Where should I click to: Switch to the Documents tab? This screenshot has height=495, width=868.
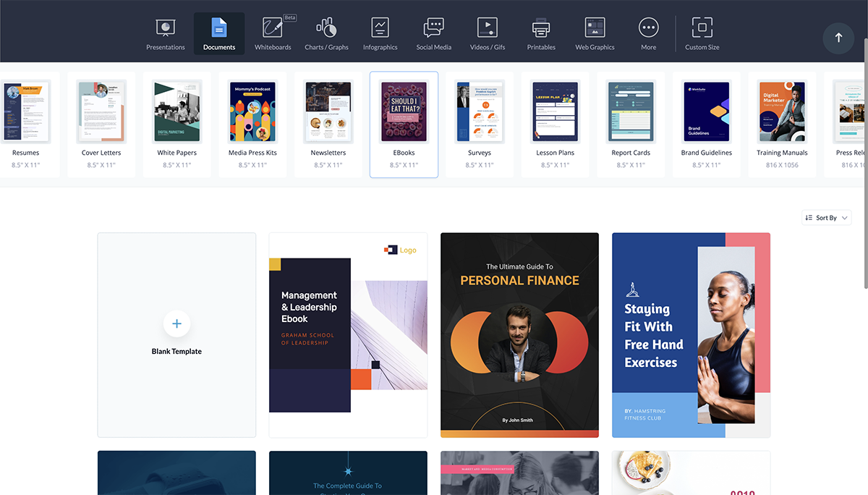click(218, 33)
